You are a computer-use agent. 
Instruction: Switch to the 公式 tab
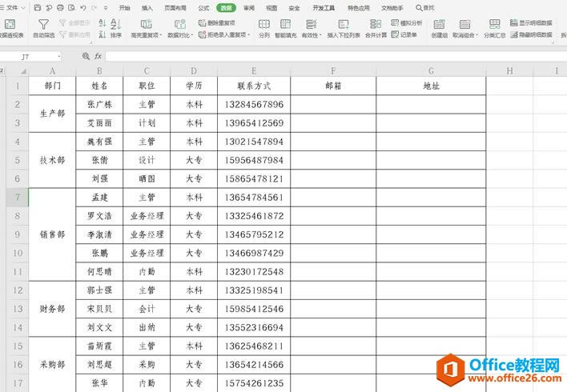[203, 7]
